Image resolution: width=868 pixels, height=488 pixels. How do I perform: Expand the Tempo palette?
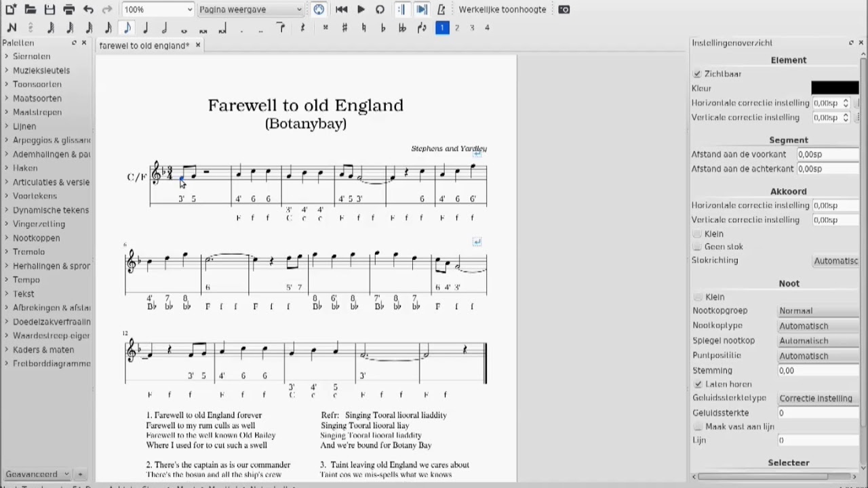pyautogui.click(x=26, y=280)
